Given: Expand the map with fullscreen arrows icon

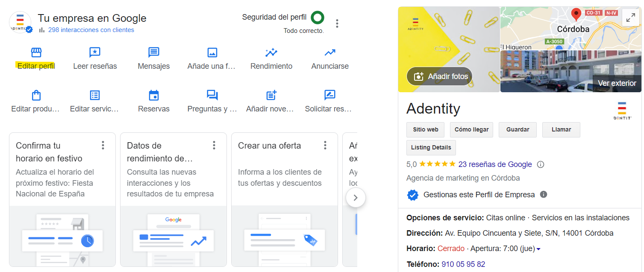Looking at the screenshot, I should click(630, 18).
